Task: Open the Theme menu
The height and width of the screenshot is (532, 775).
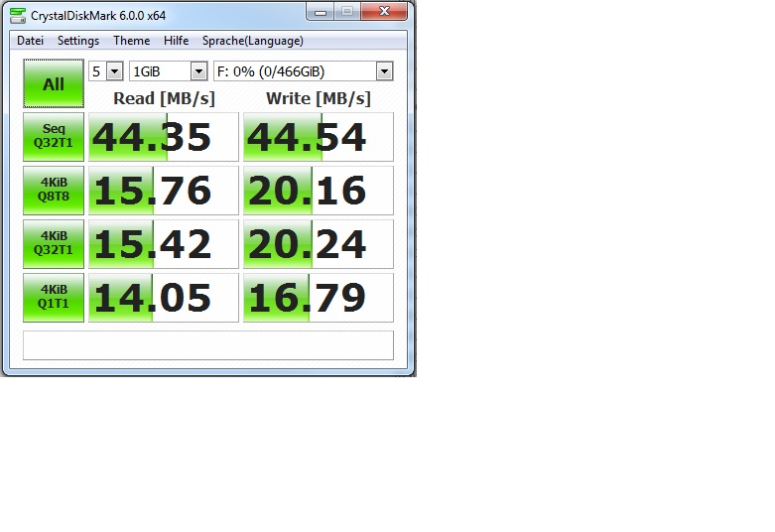Action: [131, 41]
